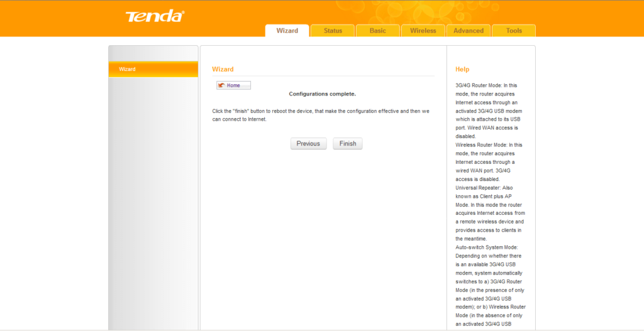Click the Tenda logo in the header
The width and height of the screenshot is (644, 331).
[x=155, y=16]
